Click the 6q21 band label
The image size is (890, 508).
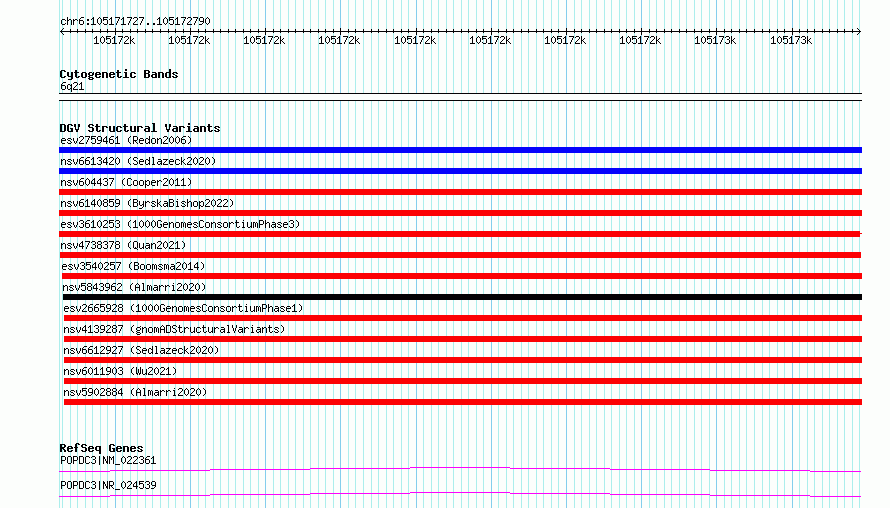click(x=72, y=86)
